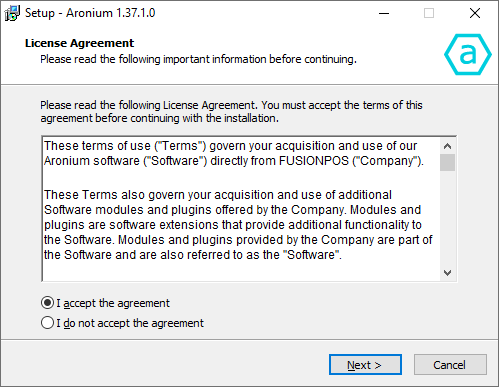The width and height of the screenshot is (499, 387).
Task: Click the 'License Agreement' heading
Action: [79, 43]
